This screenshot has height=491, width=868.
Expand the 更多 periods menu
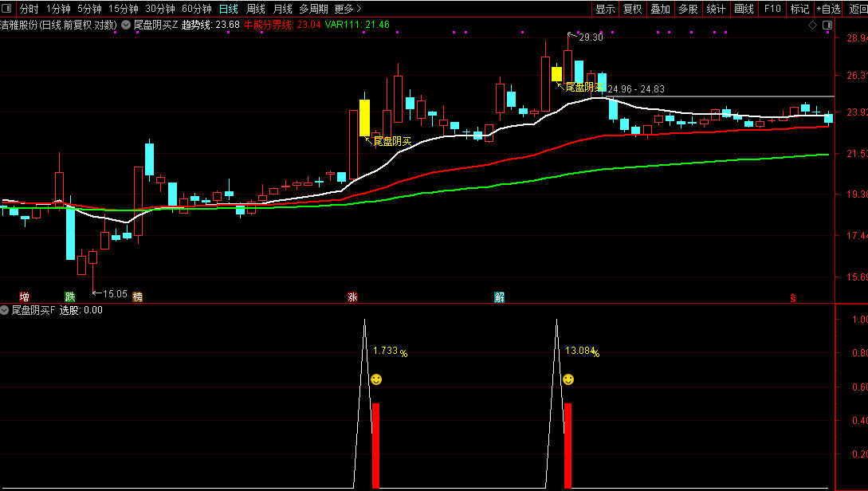click(x=348, y=9)
